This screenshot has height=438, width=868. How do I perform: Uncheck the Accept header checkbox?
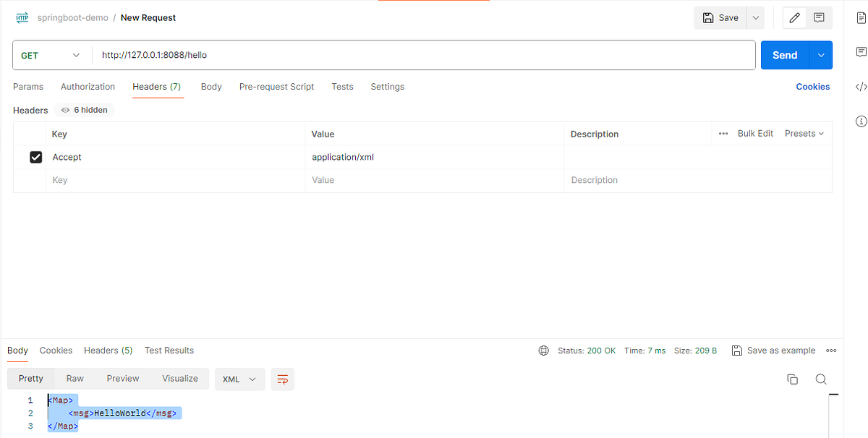pyautogui.click(x=35, y=157)
